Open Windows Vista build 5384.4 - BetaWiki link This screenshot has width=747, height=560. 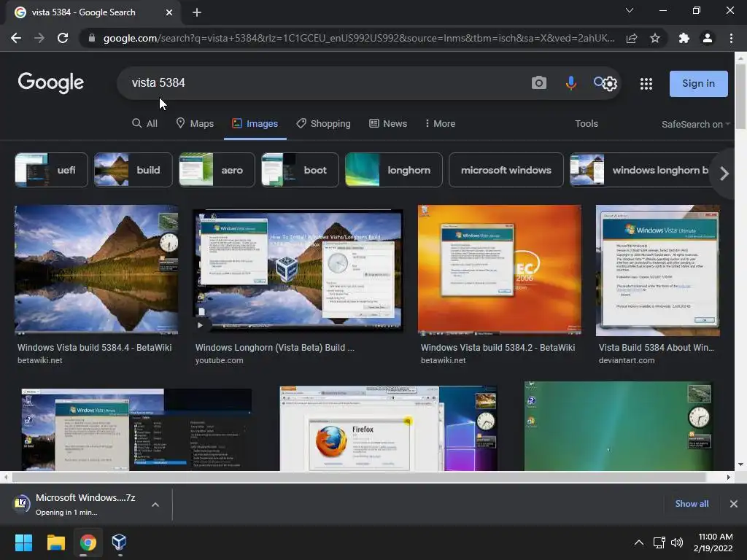(94, 348)
